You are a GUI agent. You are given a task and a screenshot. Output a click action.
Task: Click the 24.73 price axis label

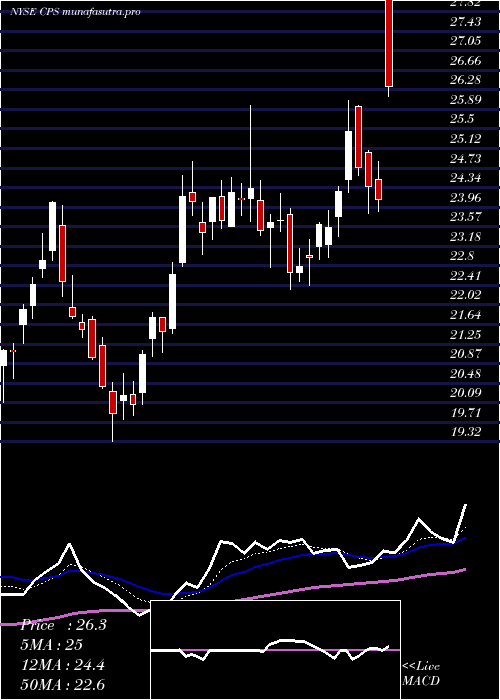point(466,158)
